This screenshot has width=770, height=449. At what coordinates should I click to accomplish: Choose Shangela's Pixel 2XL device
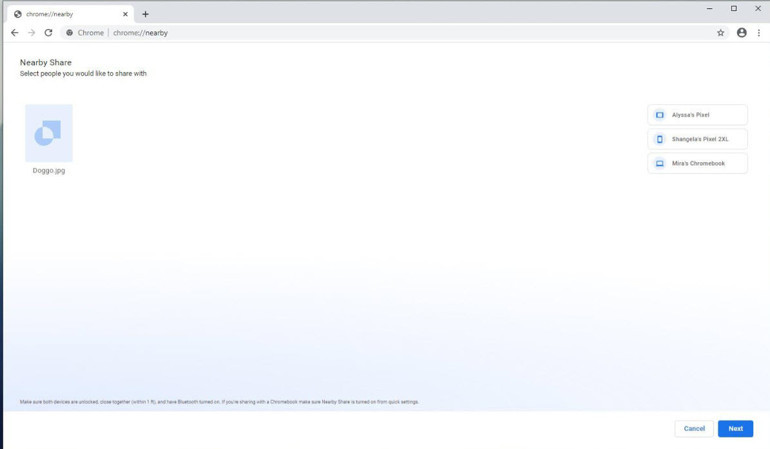(x=697, y=139)
